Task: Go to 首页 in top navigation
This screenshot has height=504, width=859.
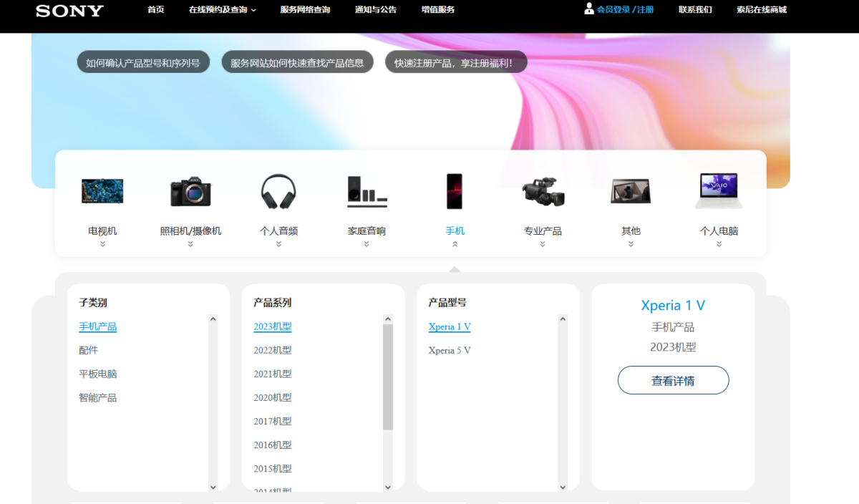Action: [x=156, y=10]
